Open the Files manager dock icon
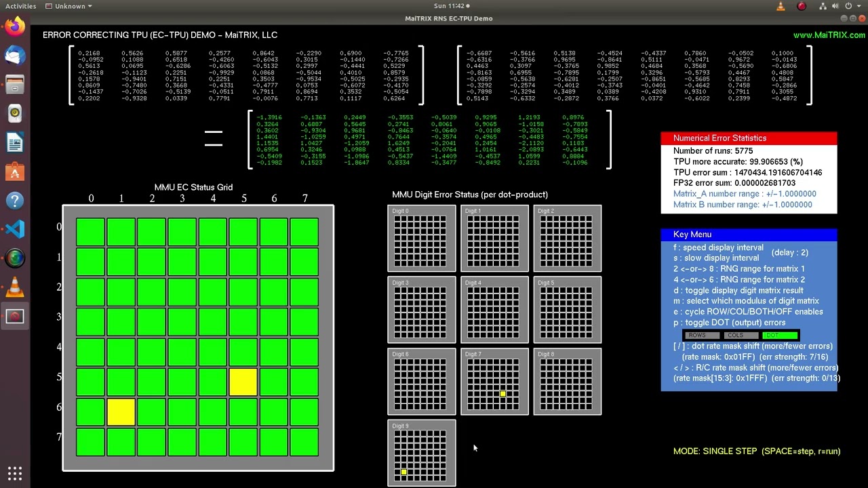The width and height of the screenshot is (868, 488). [15, 85]
